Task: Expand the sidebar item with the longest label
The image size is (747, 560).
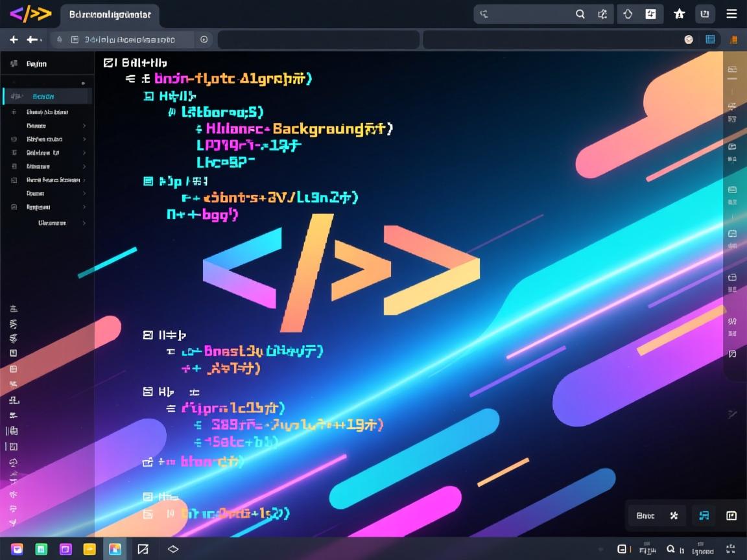Action: (x=84, y=180)
